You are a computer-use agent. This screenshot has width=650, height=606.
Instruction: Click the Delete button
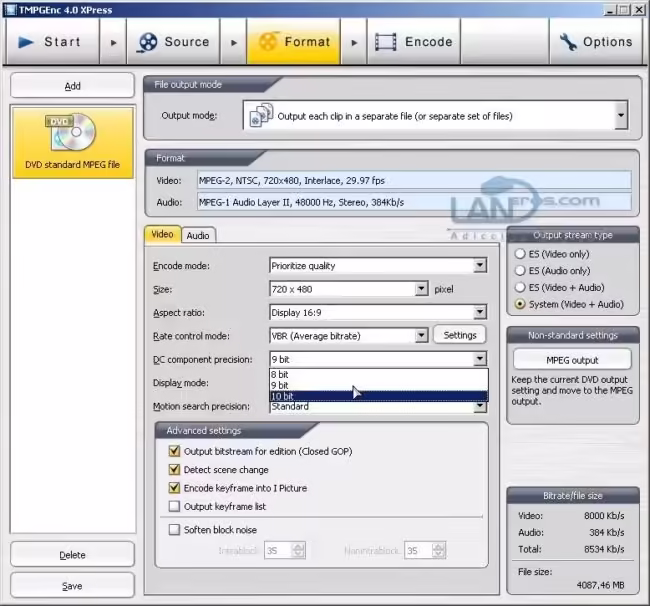[x=73, y=555]
